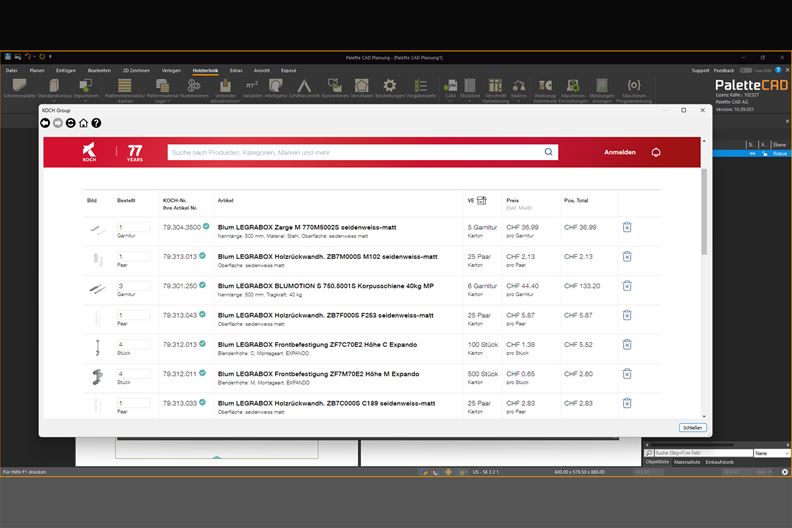Select the Schiftenschnitt tool
Screen dimensions: 792x528
304,88
